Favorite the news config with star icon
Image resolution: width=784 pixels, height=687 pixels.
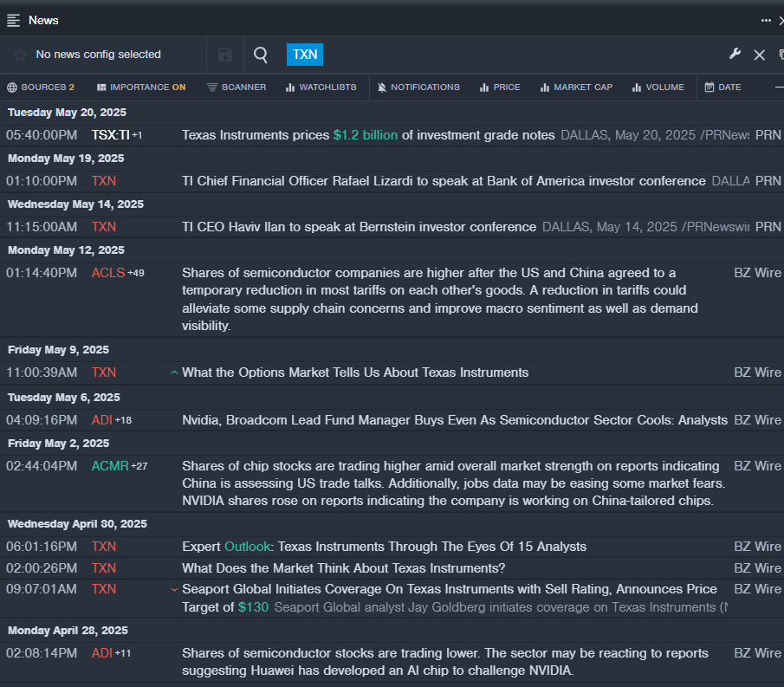20,55
